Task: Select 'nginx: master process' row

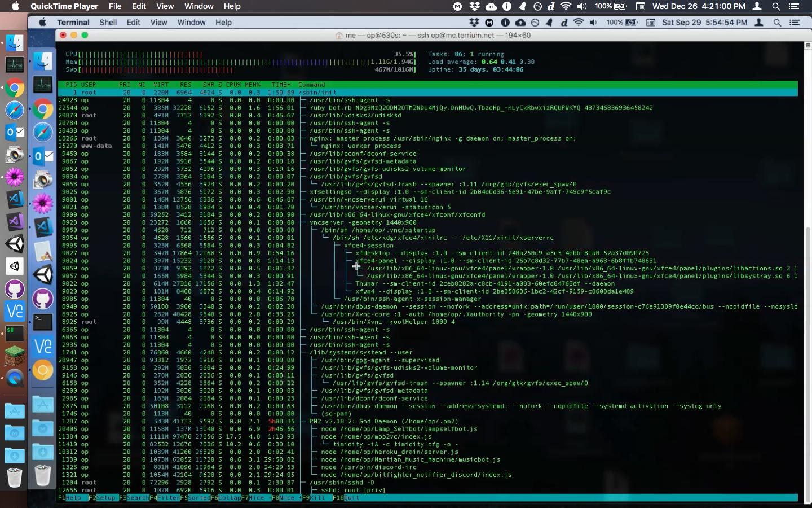Action: (x=428, y=138)
